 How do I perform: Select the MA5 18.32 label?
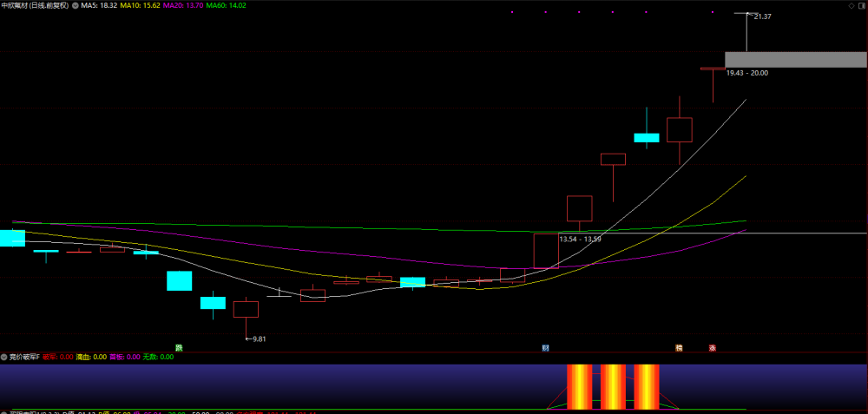[99, 5]
